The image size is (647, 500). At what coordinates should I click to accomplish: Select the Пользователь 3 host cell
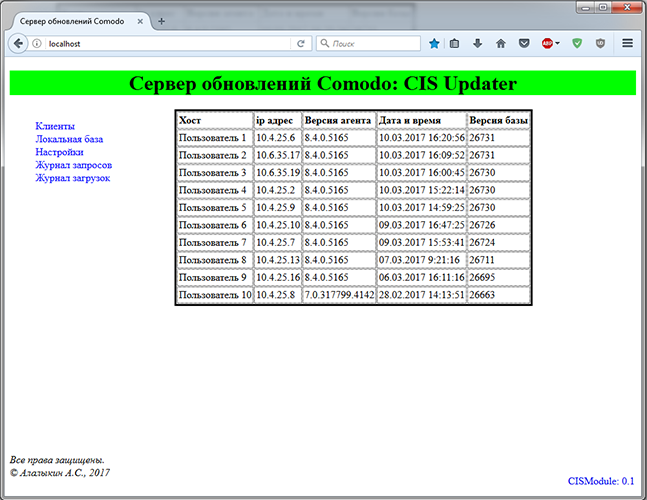215,173
